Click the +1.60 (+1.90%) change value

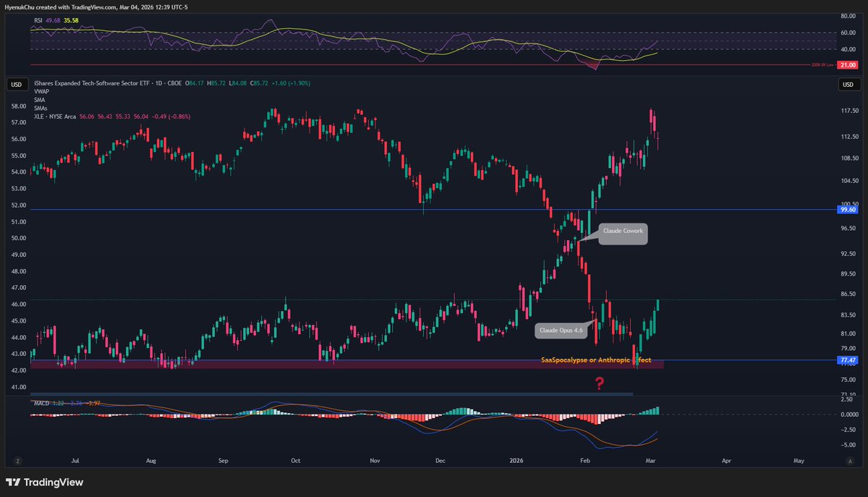[x=290, y=84]
